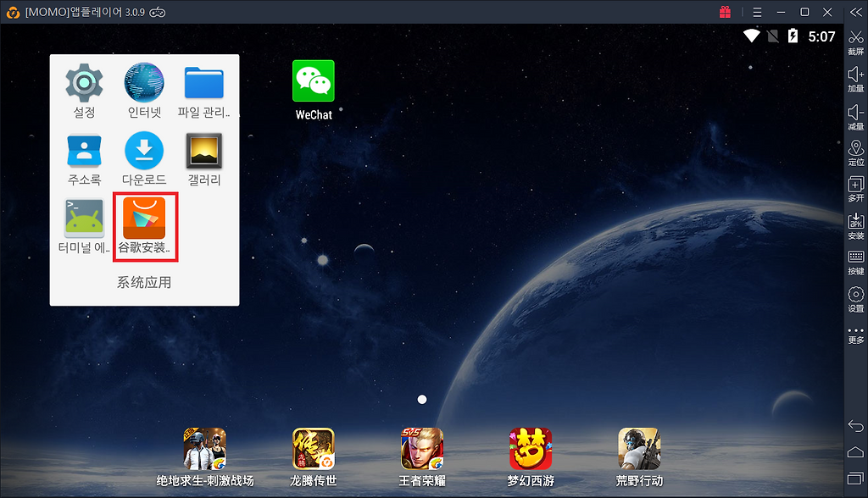Open 多开 multi-instance manager
The image size is (868, 498).
[x=856, y=188]
